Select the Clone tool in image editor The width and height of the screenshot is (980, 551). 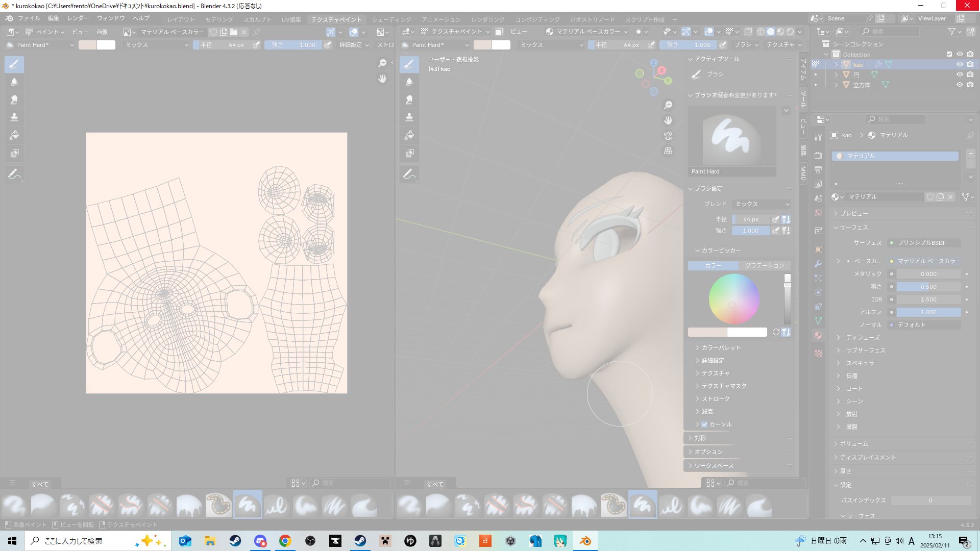tap(14, 117)
